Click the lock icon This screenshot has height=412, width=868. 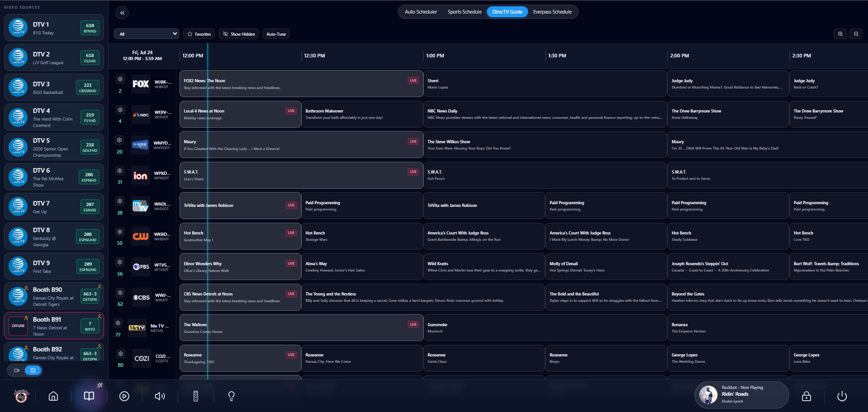click(807, 396)
